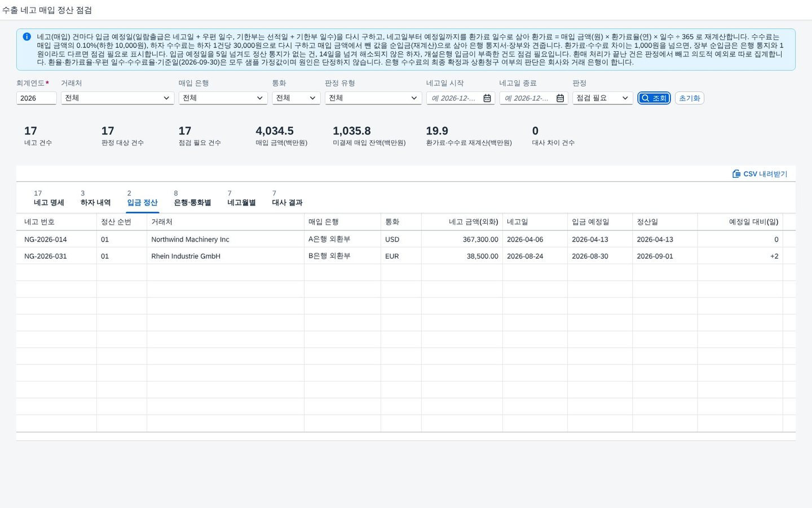The height and width of the screenshot is (508, 812).
Task: Click the Rhein Industrie GmbH cell
Action: pyautogui.click(x=226, y=256)
